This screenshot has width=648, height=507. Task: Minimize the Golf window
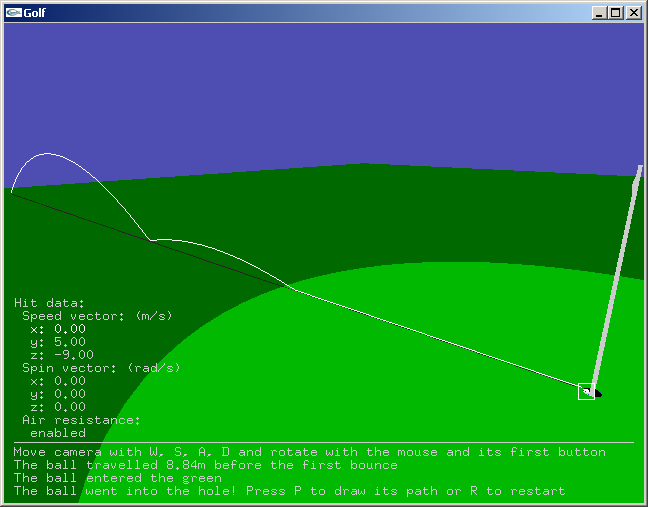click(599, 13)
